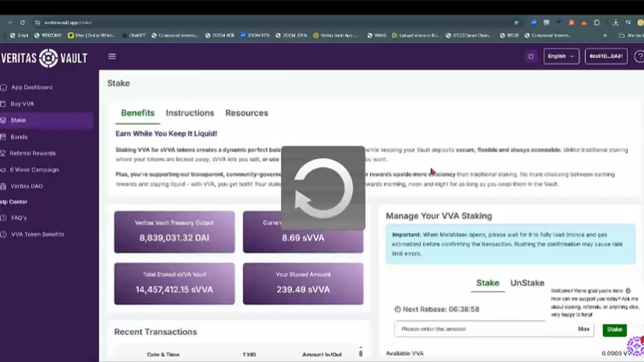644x362 pixels.
Task: Click the Stake sidebar icon
Action: (4, 120)
